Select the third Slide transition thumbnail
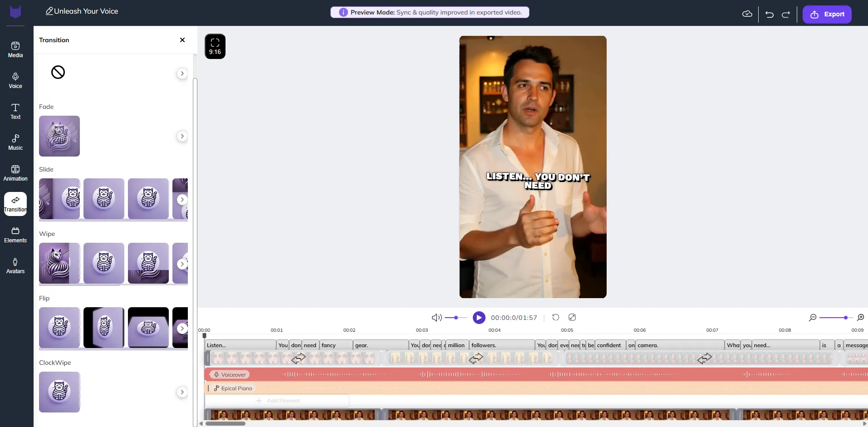Screen dimensions: 868x427 coord(148,199)
